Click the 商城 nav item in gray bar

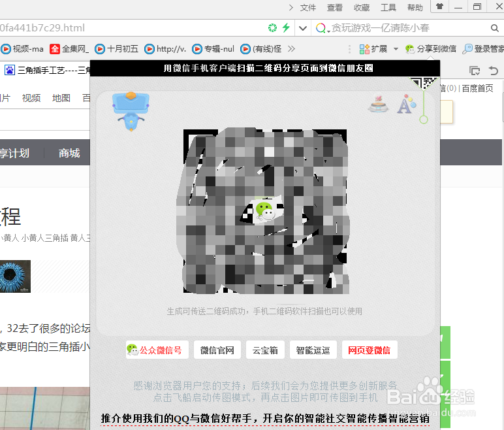point(69,153)
